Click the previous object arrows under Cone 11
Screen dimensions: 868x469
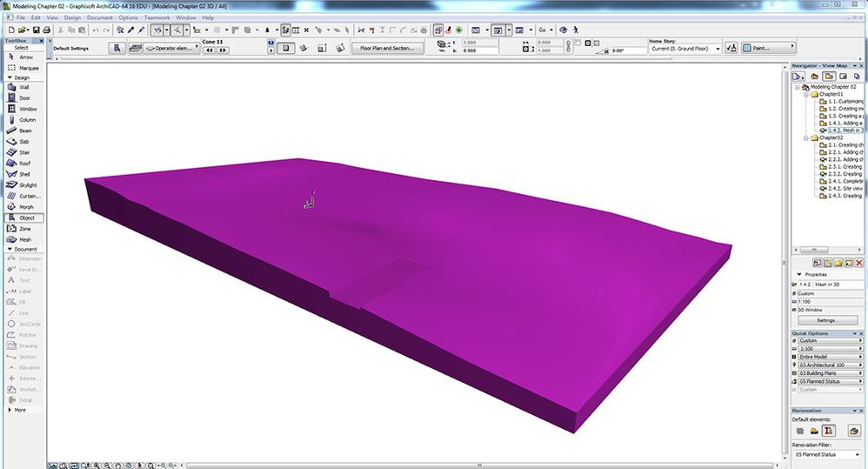tap(210, 50)
